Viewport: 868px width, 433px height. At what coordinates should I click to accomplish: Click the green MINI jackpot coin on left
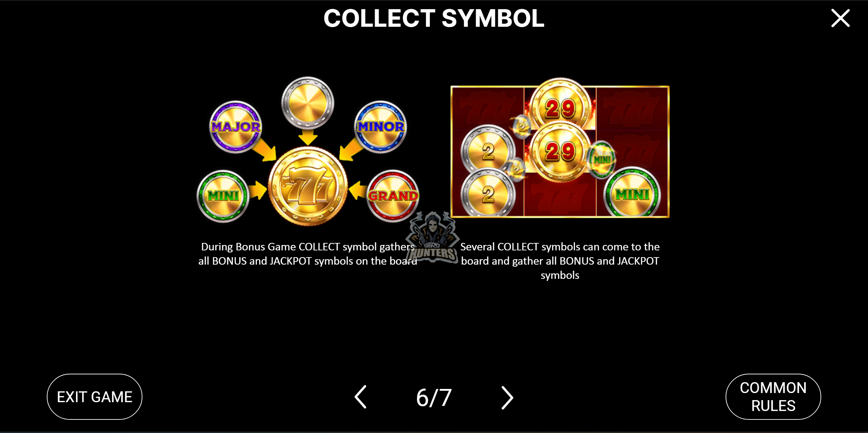[x=223, y=196]
